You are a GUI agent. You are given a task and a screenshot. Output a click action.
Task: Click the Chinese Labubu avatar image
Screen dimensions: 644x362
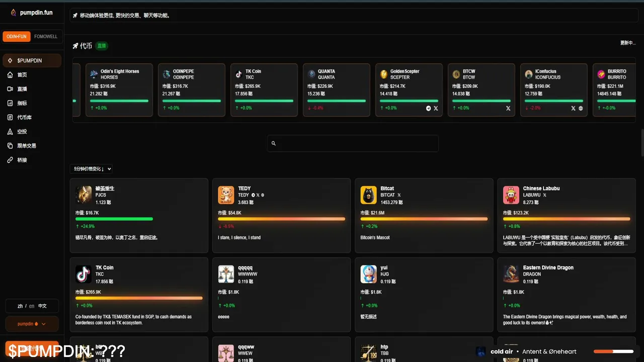pos(511,195)
